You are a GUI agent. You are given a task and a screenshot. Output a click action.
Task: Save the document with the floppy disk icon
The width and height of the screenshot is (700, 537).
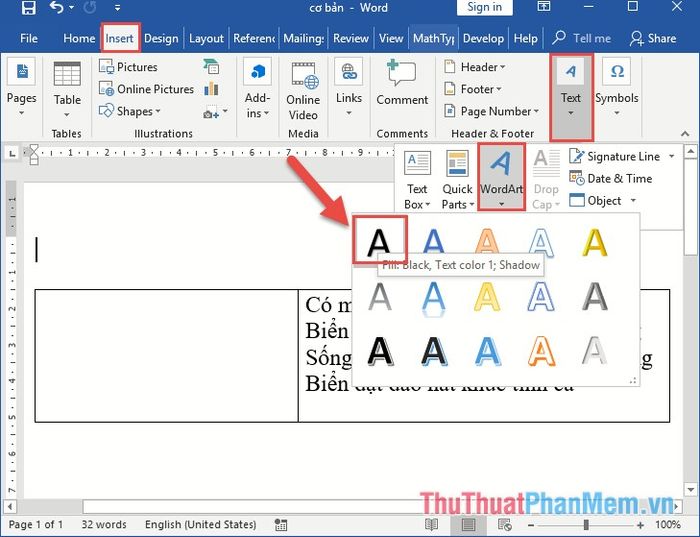click(29, 8)
